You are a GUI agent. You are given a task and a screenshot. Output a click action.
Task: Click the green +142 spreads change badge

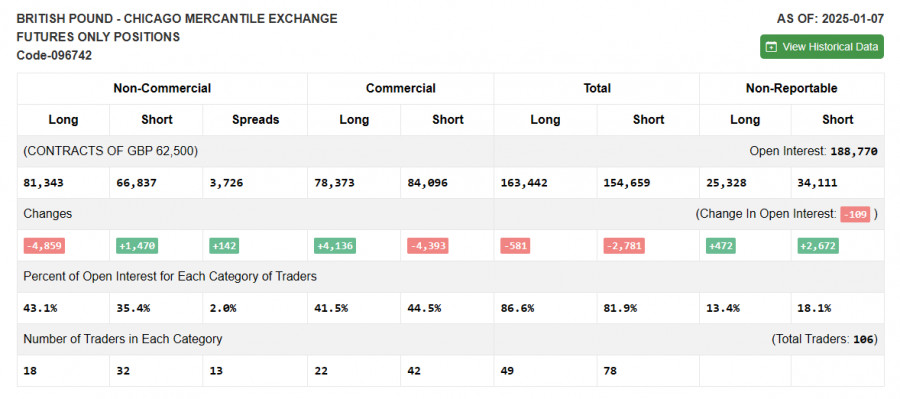pyautogui.click(x=224, y=246)
